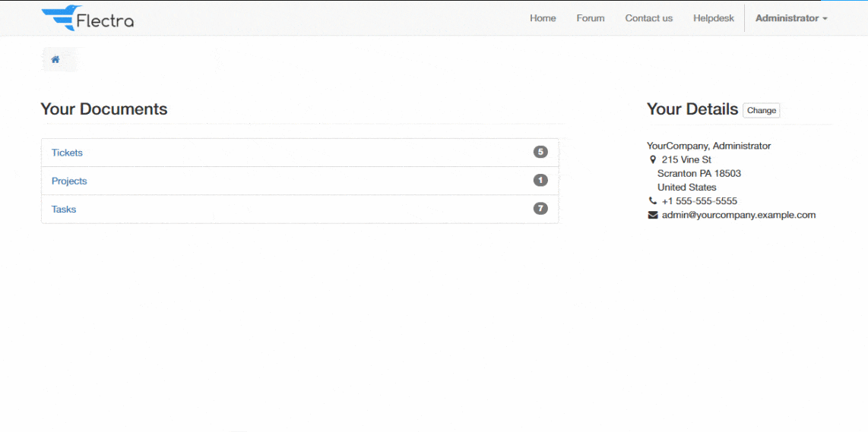Click the home breadcrumb icon
The image size is (868, 432).
pyautogui.click(x=55, y=59)
